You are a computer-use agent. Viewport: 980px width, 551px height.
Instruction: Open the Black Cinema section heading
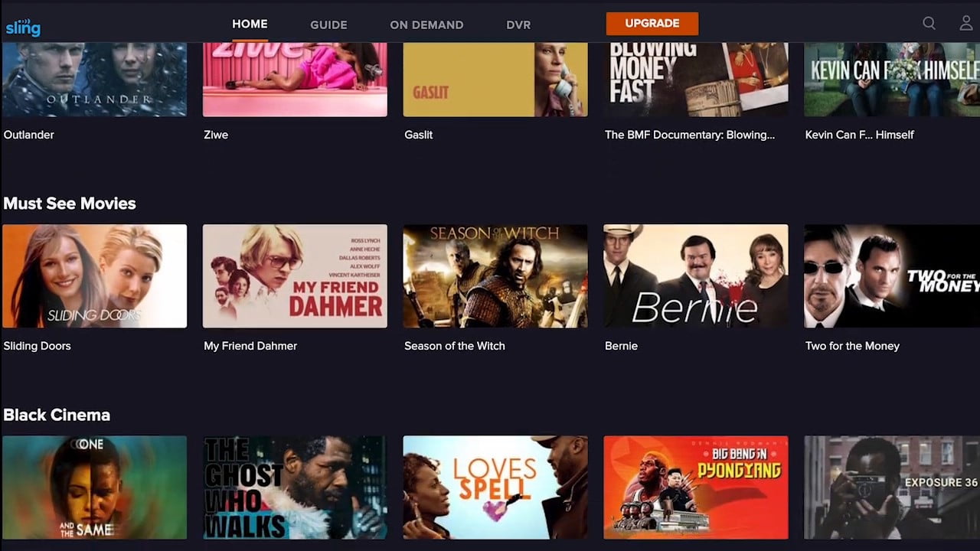tap(57, 415)
